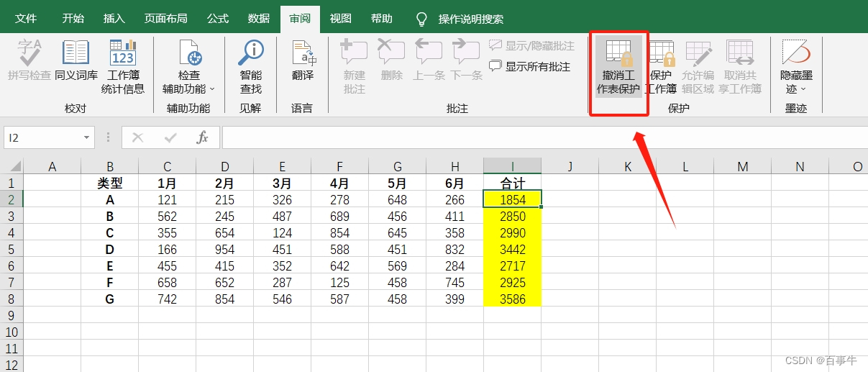Open the File (文件) tab

(x=27, y=19)
